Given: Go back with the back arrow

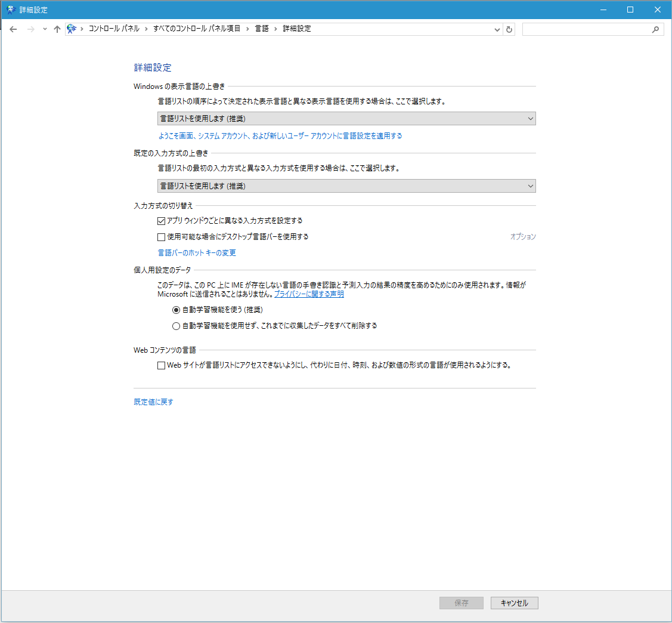Looking at the screenshot, I should (x=13, y=29).
